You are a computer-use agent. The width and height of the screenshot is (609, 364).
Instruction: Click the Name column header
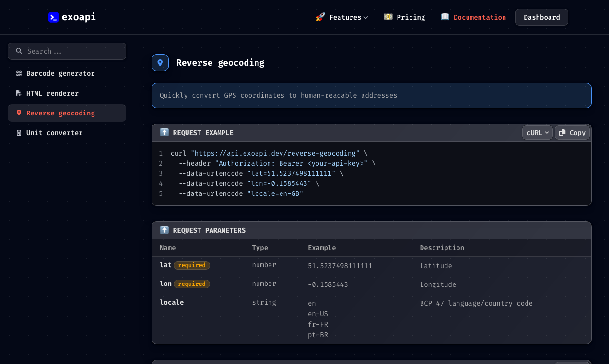pos(168,248)
